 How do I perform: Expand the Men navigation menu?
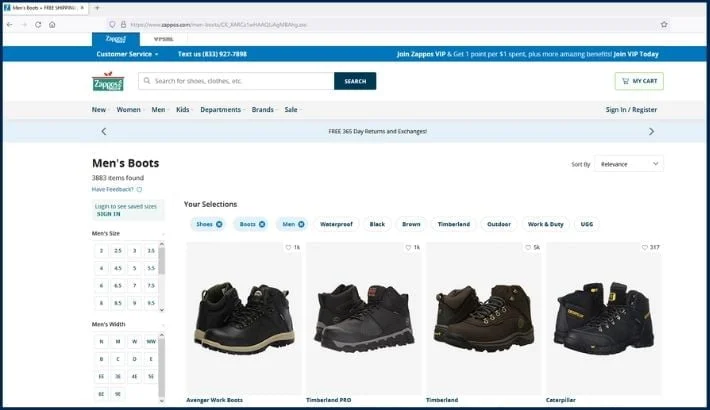pyautogui.click(x=159, y=110)
